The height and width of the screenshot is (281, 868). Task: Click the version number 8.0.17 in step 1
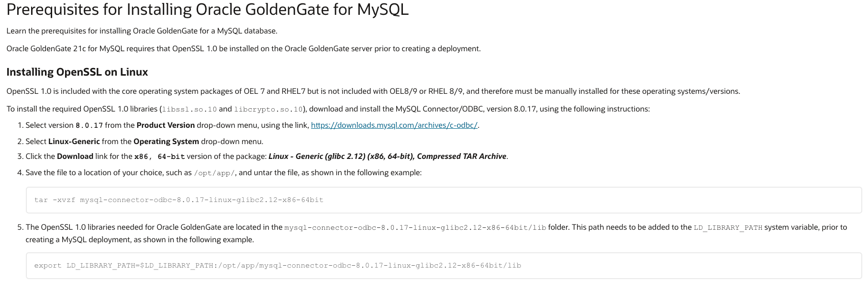tap(89, 126)
